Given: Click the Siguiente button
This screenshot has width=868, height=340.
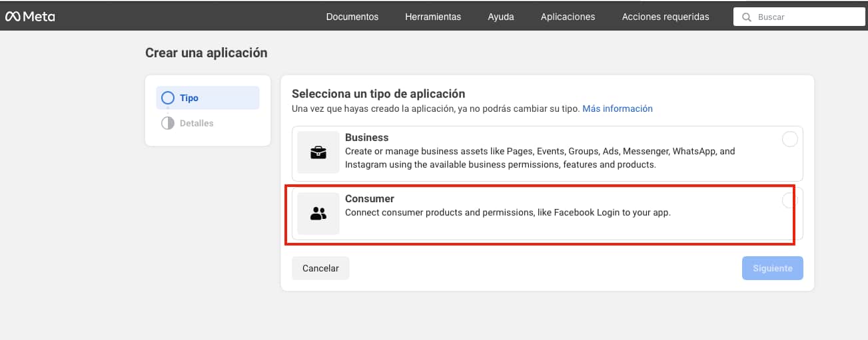Looking at the screenshot, I should [773, 268].
